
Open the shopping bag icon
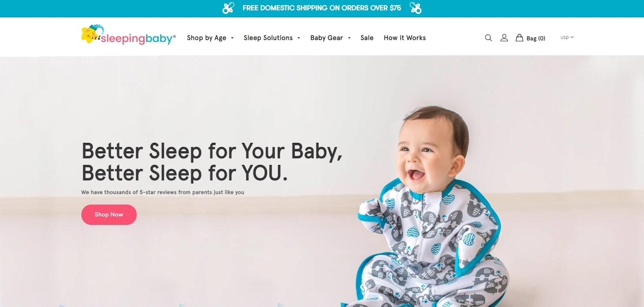(520, 38)
